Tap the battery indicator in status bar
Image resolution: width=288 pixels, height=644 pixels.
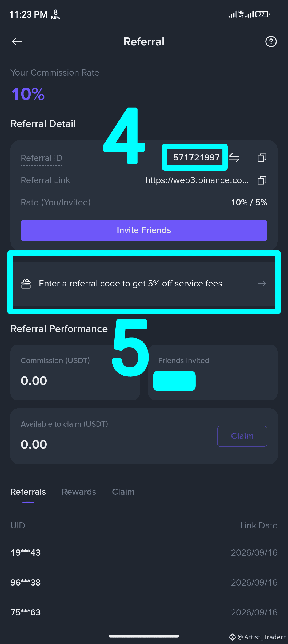(x=263, y=14)
